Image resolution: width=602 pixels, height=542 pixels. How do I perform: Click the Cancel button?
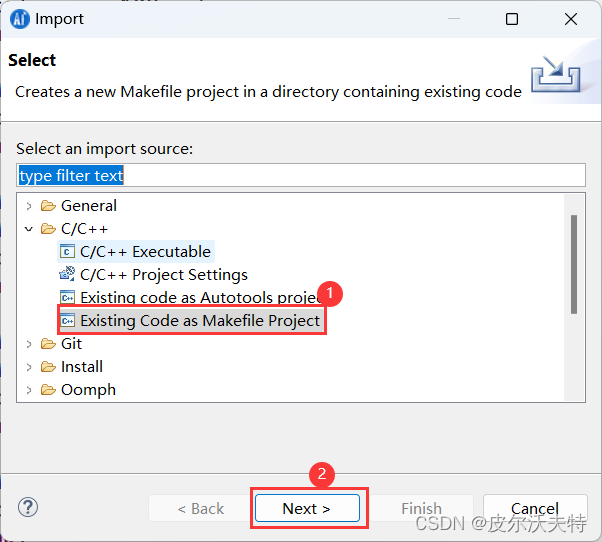(535, 508)
